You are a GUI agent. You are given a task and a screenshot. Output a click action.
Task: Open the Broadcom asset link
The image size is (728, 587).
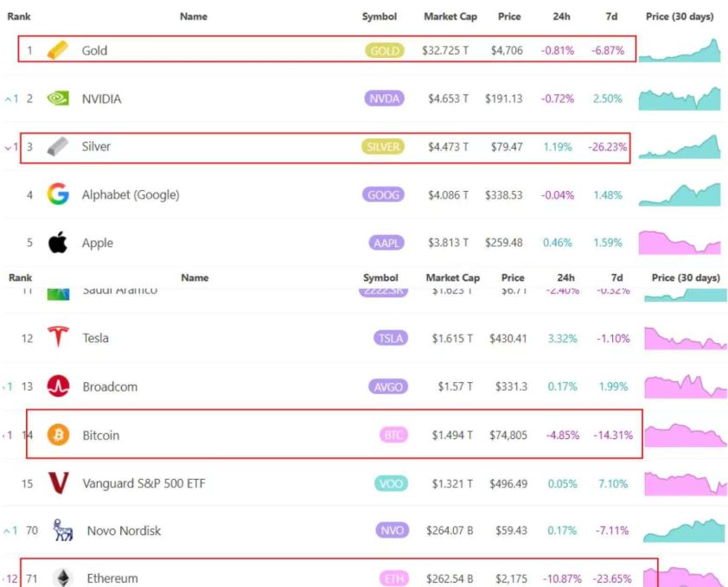[x=110, y=386]
